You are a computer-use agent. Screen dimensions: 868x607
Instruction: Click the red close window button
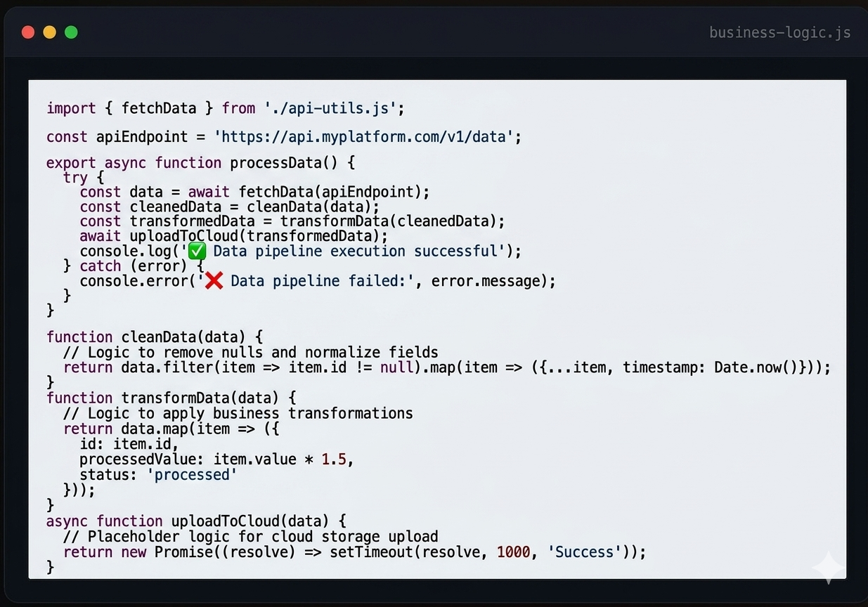pyautogui.click(x=28, y=32)
